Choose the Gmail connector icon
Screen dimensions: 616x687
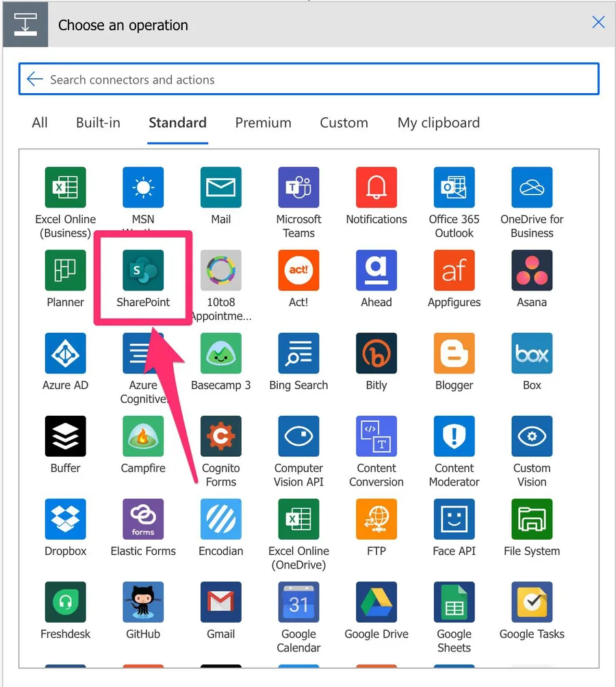[x=221, y=602]
